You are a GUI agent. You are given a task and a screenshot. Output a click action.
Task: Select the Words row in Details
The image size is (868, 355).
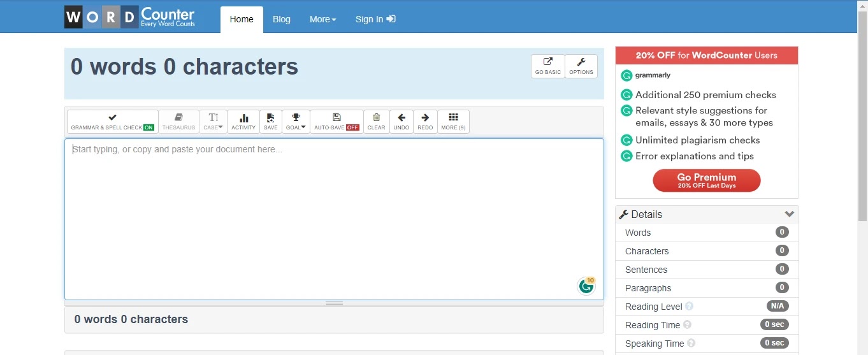pos(707,233)
